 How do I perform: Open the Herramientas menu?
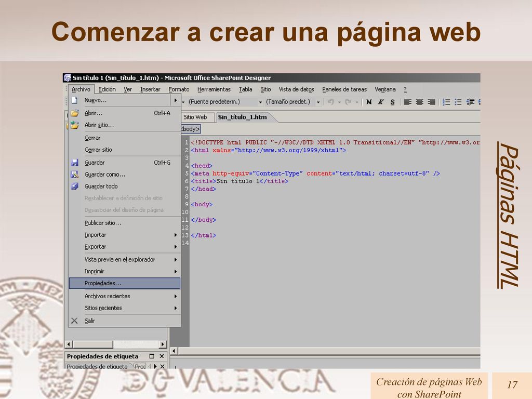[x=214, y=89]
